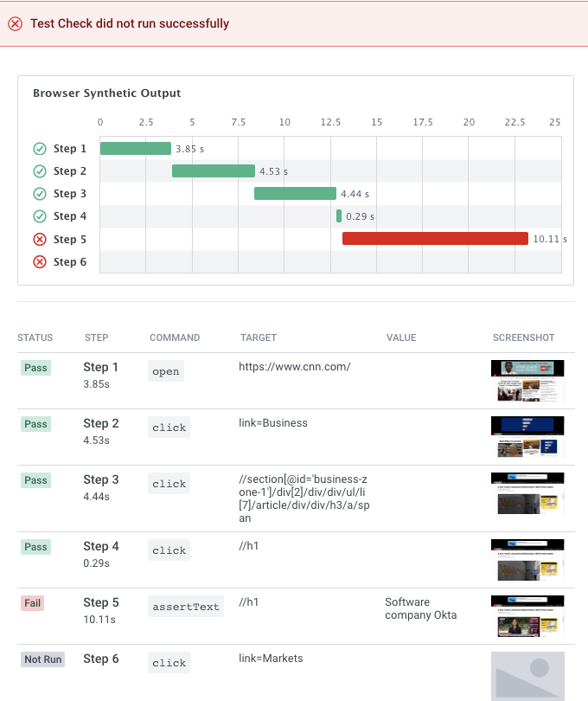Click the pass icon next to Step 4
The width and height of the screenshot is (588, 701).
tap(40, 216)
